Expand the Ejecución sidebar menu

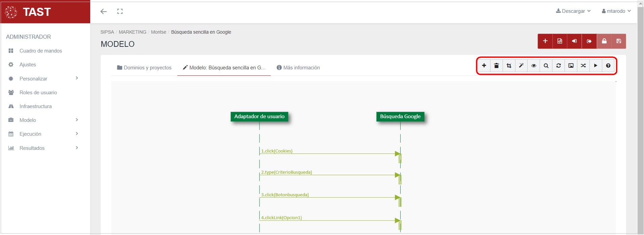click(44, 134)
